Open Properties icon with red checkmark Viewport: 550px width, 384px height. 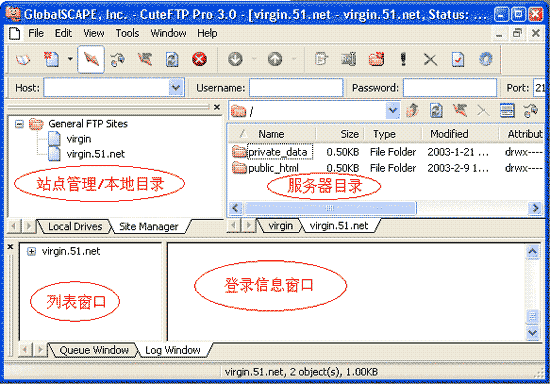458,59
